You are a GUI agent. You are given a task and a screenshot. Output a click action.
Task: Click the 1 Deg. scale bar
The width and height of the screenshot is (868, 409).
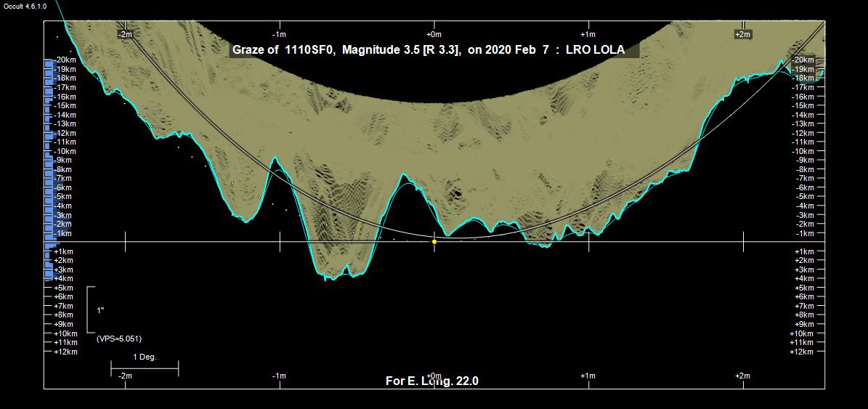click(x=145, y=368)
